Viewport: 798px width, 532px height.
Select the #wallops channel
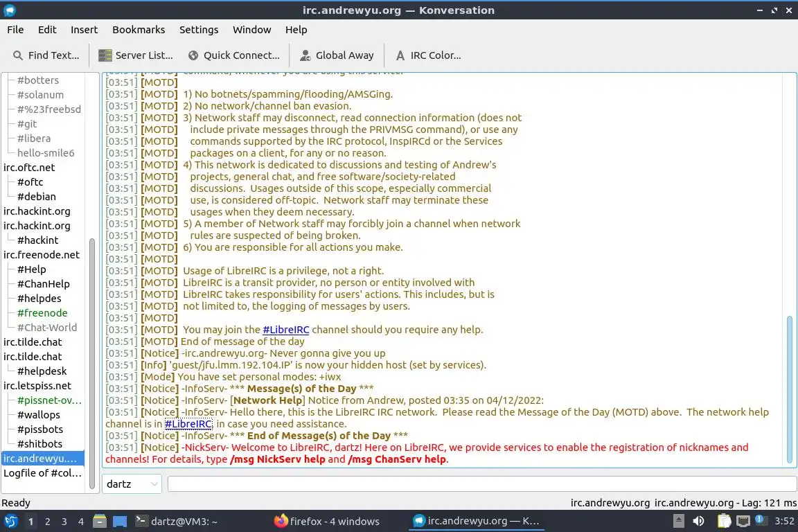tap(39, 415)
